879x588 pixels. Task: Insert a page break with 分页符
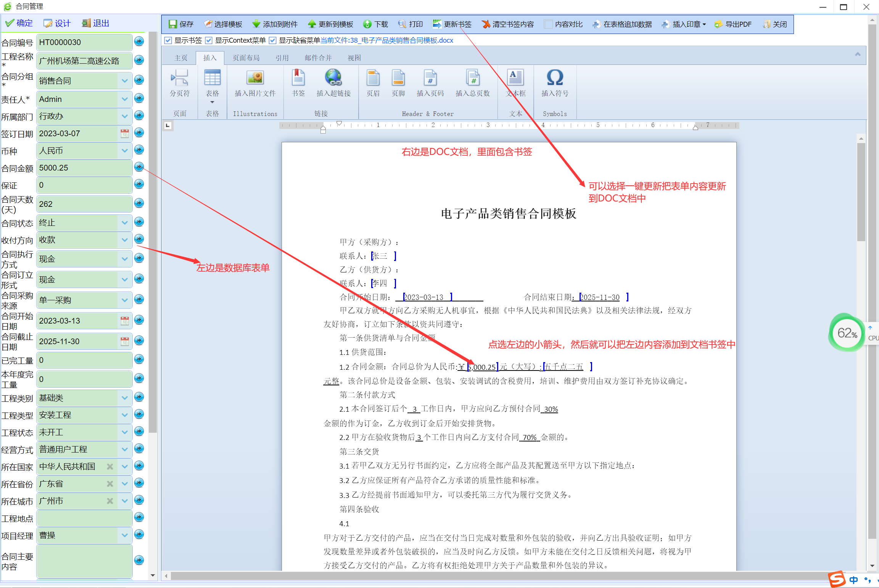point(179,83)
